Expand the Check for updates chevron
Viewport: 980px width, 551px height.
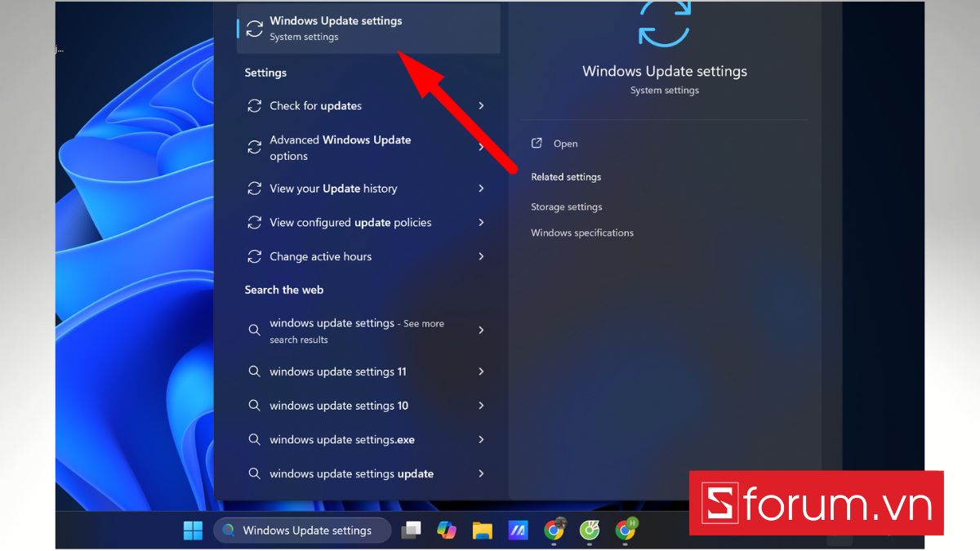pos(481,106)
